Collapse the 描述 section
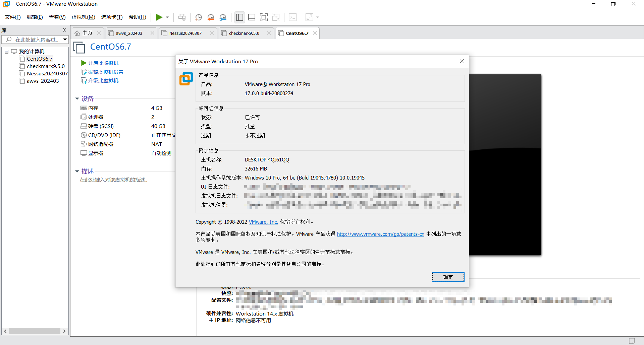Viewport: 644px width, 345px height. click(x=77, y=171)
